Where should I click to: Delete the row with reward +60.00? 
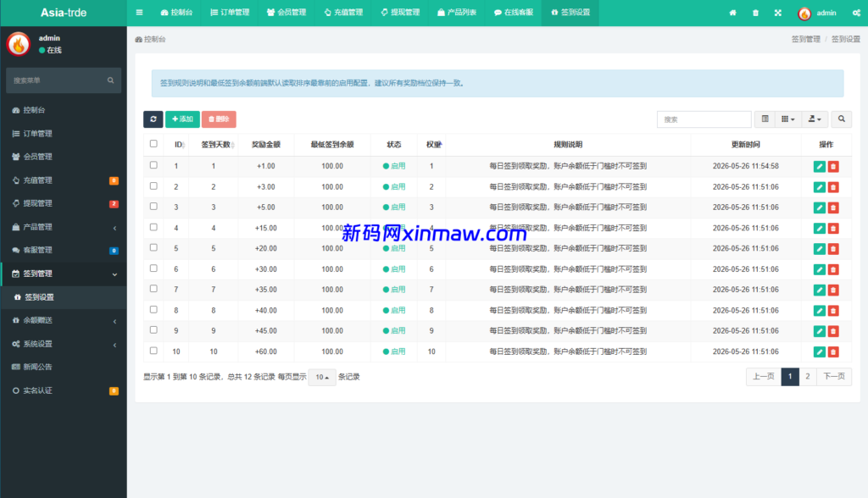point(833,352)
